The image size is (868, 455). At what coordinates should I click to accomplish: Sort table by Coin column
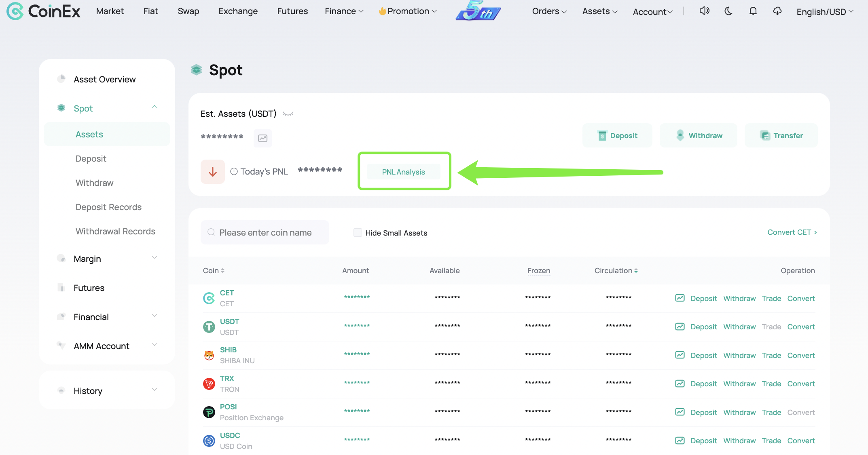point(214,271)
